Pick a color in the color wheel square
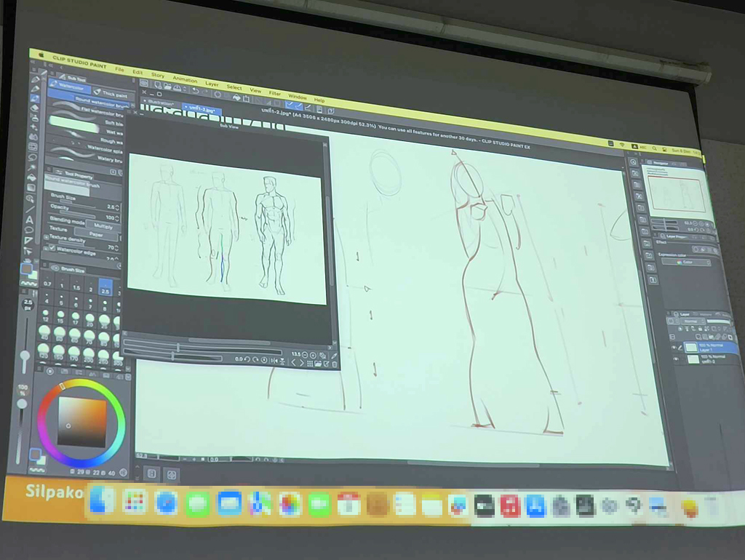745x560 pixels. pyautogui.click(x=81, y=421)
